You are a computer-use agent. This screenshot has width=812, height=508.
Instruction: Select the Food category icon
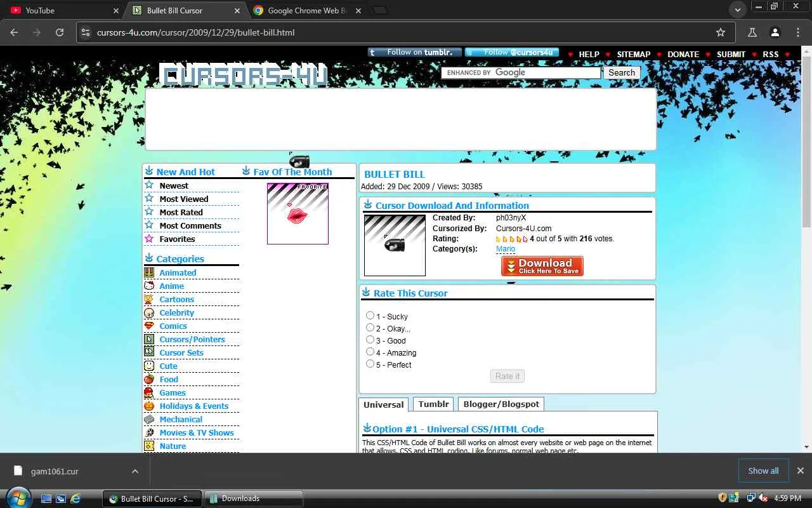pos(149,379)
